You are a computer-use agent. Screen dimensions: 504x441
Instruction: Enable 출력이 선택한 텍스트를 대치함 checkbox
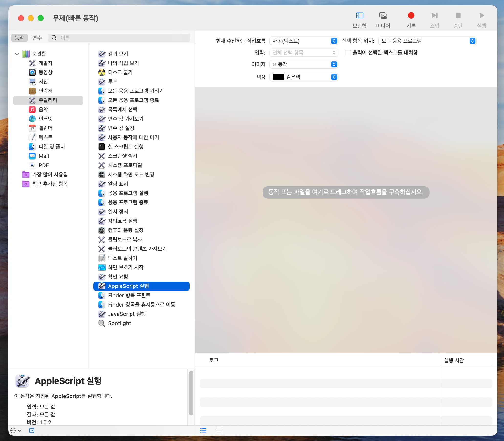[x=348, y=53]
